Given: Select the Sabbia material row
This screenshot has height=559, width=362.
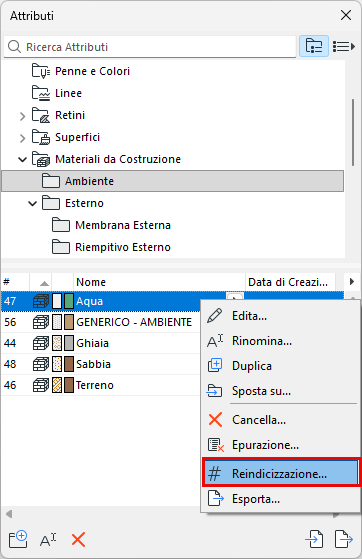Looking at the screenshot, I should (101, 364).
